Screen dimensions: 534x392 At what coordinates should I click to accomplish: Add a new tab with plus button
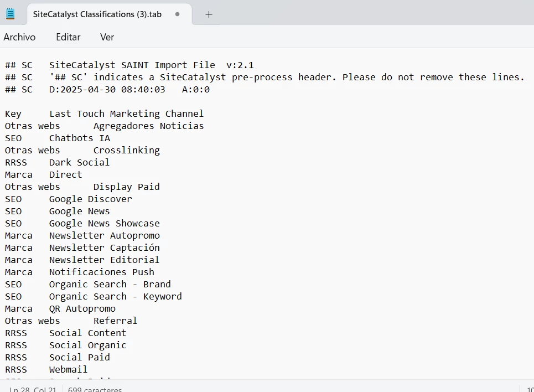(209, 14)
